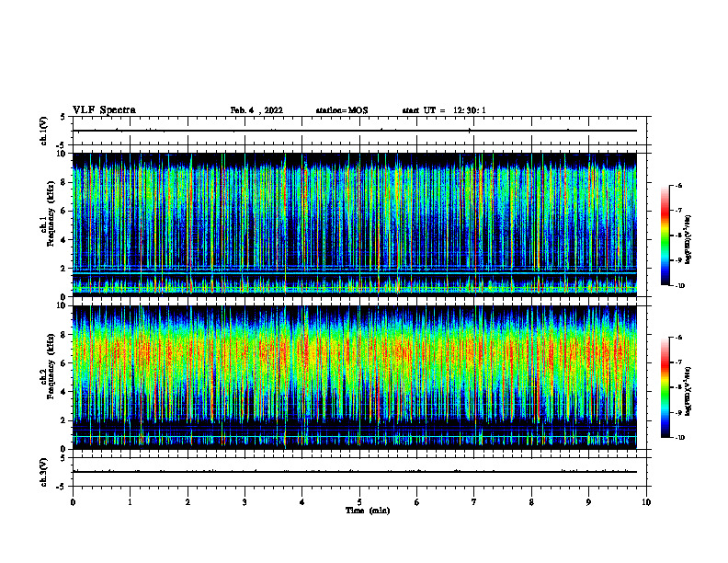Click the "ch.1(V)" axis label
This screenshot has width=728, height=563.
(43, 131)
